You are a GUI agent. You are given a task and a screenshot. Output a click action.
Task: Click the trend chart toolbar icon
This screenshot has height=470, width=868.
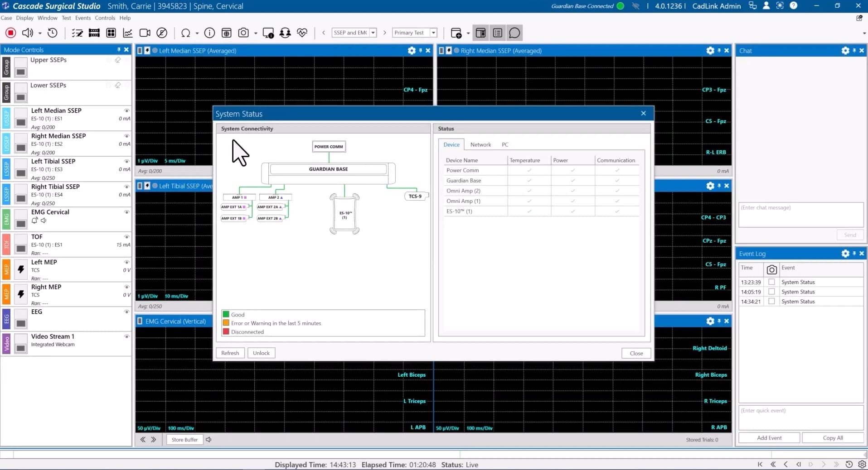[x=128, y=33]
